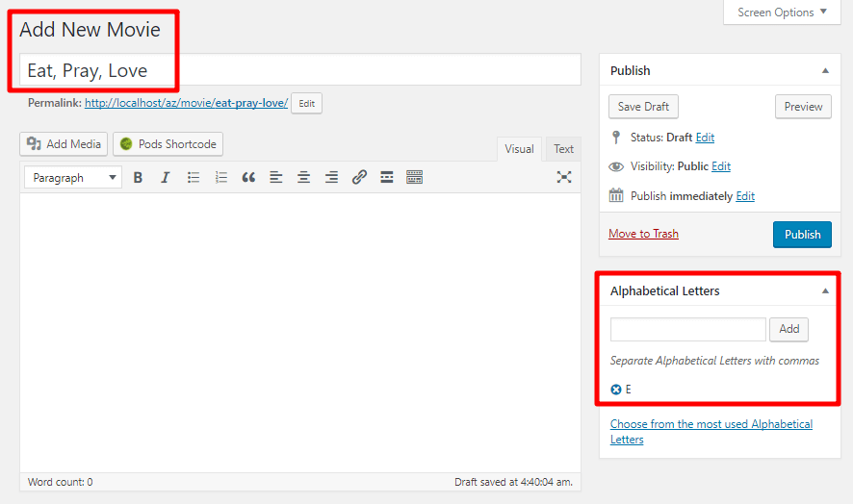The height and width of the screenshot is (504, 853).
Task: Toggle bold formatting in editor toolbar
Action: coord(138,177)
